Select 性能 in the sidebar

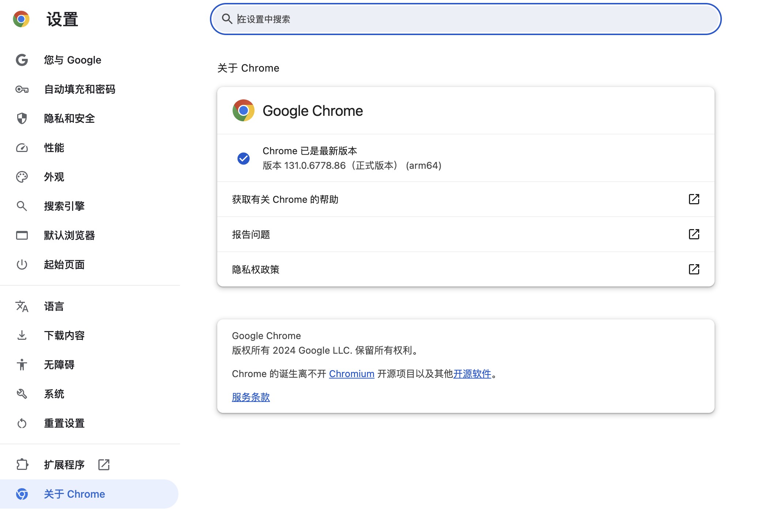point(89,148)
